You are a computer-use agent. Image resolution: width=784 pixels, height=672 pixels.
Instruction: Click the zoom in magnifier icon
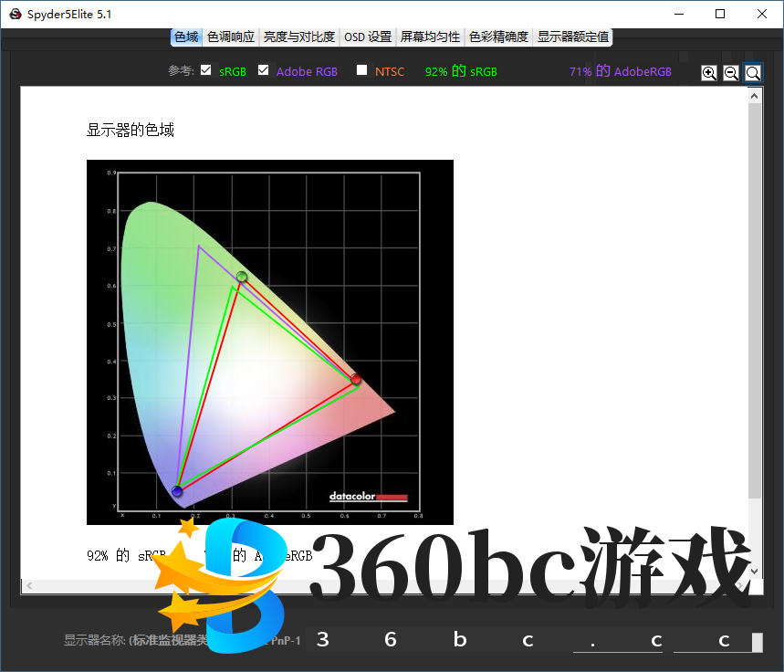pyautogui.click(x=709, y=73)
